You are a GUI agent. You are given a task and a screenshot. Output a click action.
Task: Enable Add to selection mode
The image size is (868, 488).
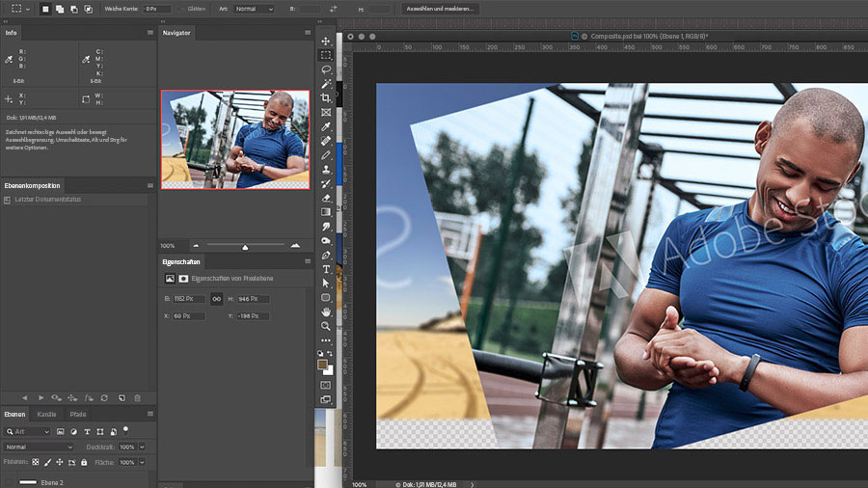[x=60, y=9]
